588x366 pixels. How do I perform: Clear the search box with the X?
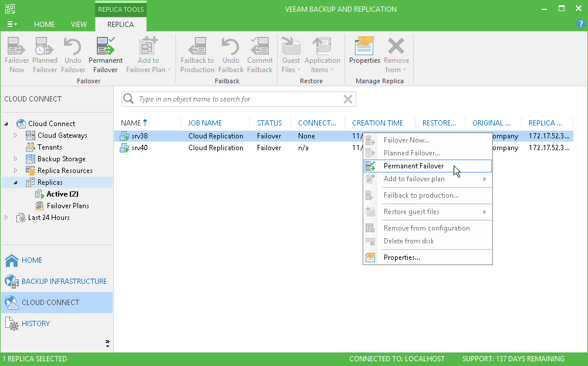coord(348,99)
